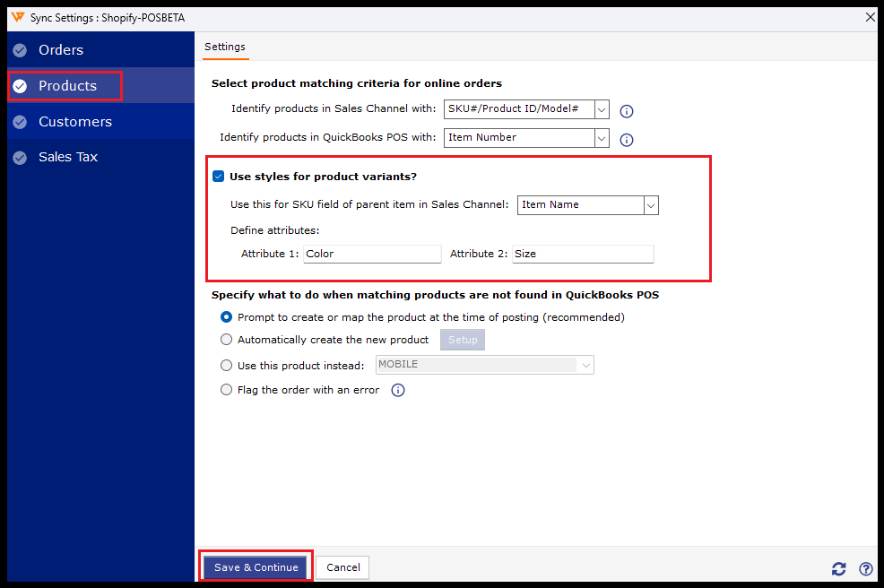The width and height of the screenshot is (884, 588).
Task: Click info icon beside Sales Channel dropdown
Action: 627,111
